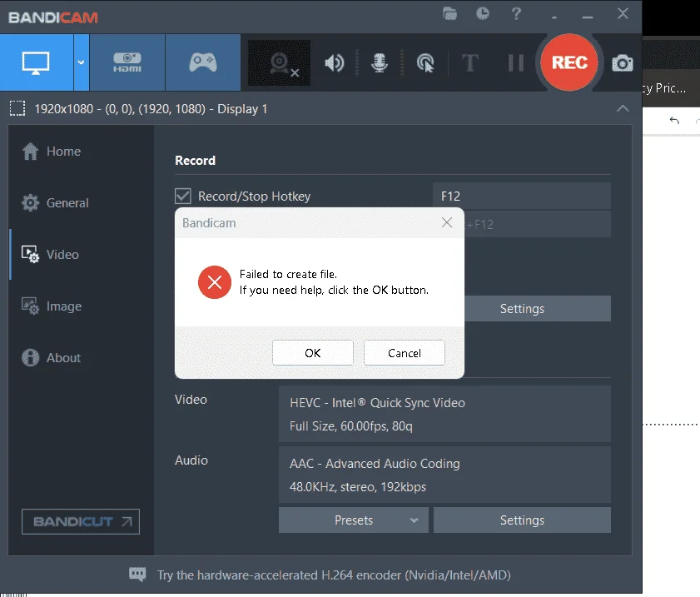This screenshot has width=700, height=597.
Task: Open the help question mark icon
Action: [516, 14]
